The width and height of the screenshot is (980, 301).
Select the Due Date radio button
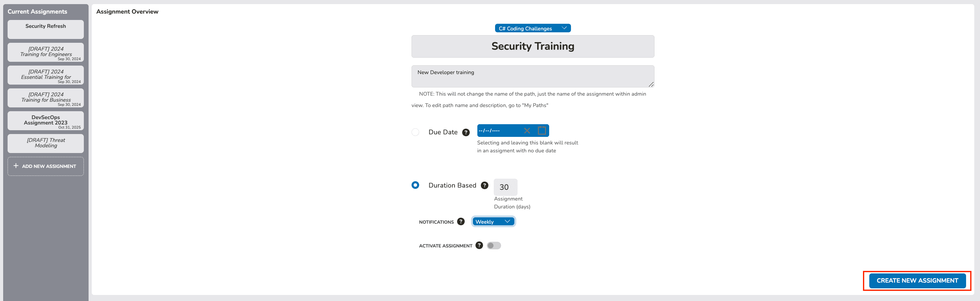[415, 132]
